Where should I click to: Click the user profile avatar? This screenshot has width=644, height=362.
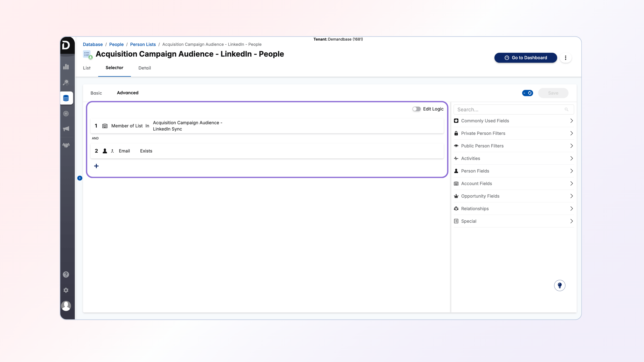[x=66, y=306]
